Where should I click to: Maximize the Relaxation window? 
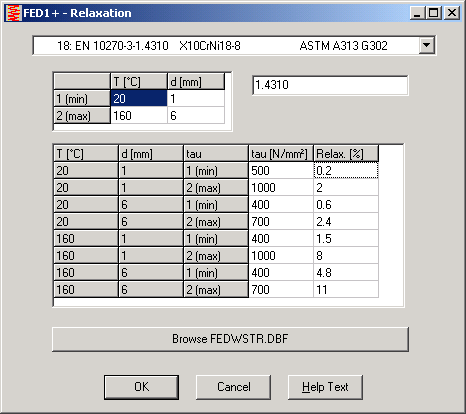pyautogui.click(x=433, y=13)
